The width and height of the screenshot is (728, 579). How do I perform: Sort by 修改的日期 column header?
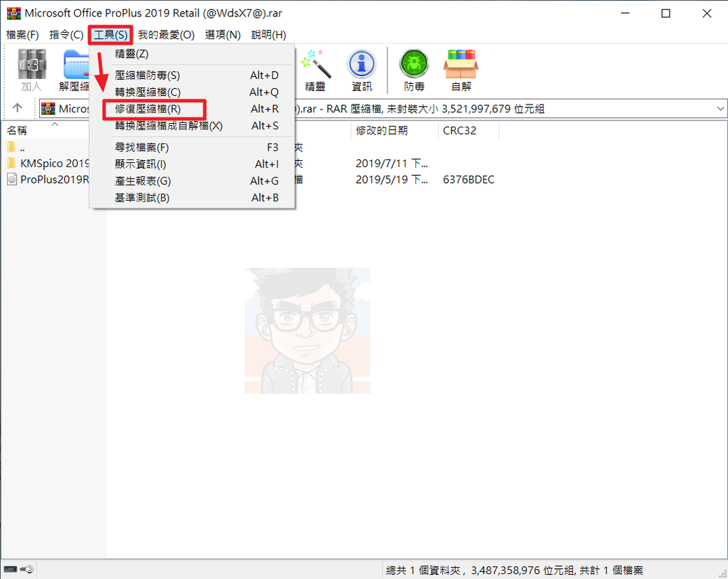(x=394, y=131)
